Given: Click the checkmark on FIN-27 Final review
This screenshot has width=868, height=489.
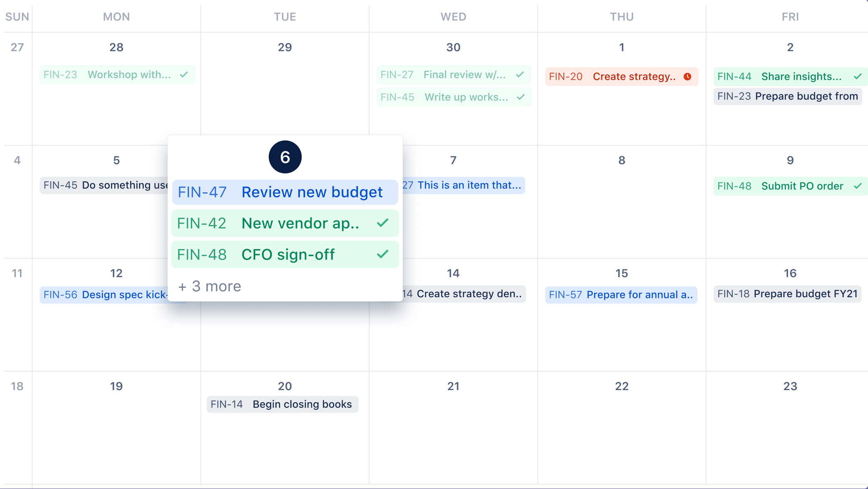Looking at the screenshot, I should click(520, 74).
